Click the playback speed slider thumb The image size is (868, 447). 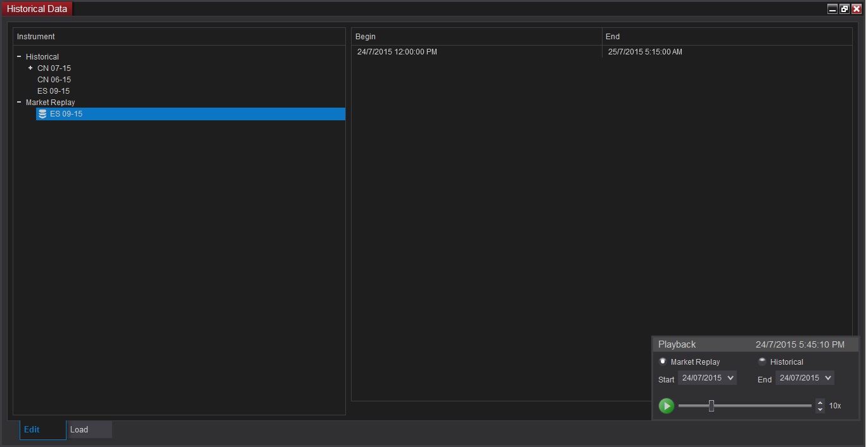pos(712,406)
